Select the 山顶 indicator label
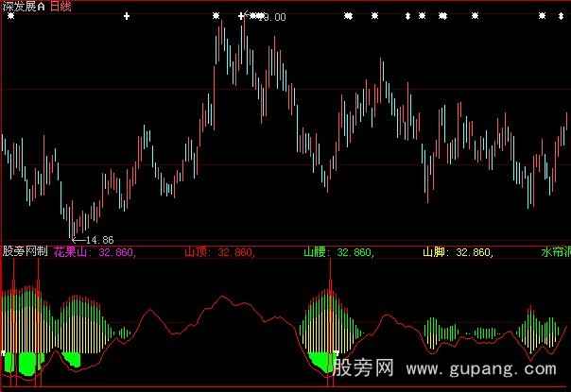Viewport: 571px width, 392px height. tap(197, 253)
